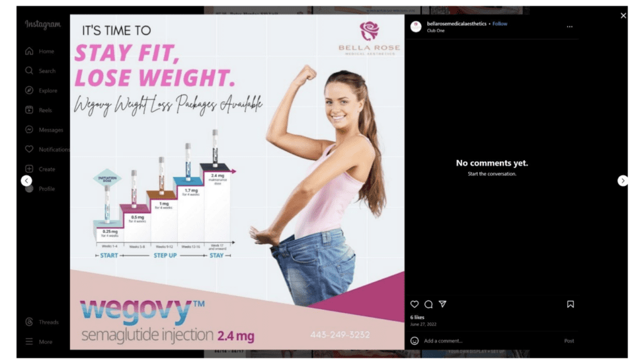Open Search in the sidebar

coord(40,71)
